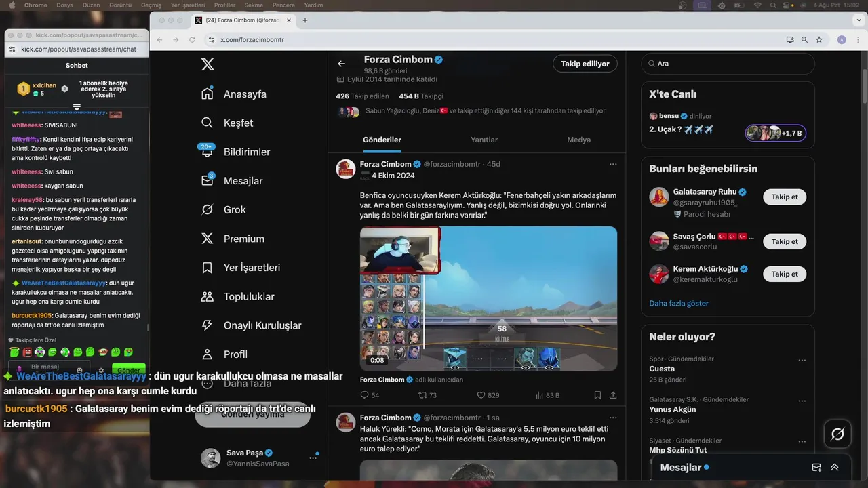Click the Apple menu
The image size is (868, 488).
pyautogui.click(x=11, y=5)
